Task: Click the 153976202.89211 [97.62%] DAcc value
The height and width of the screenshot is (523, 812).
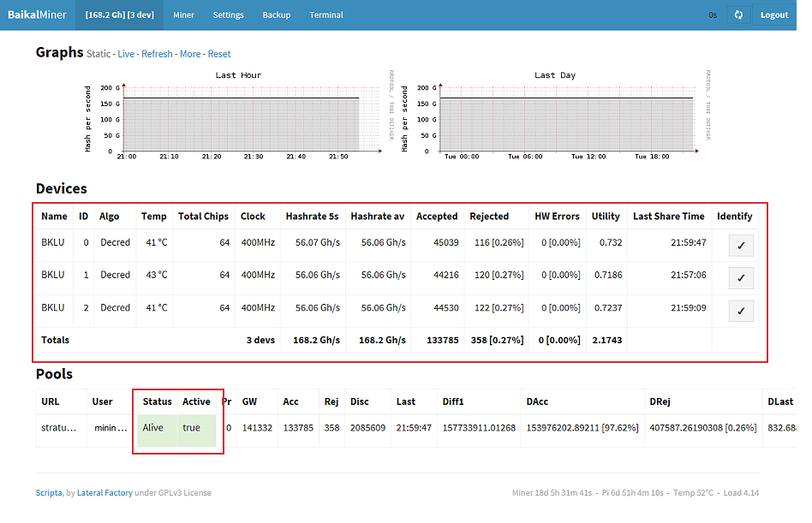Action: [x=582, y=428]
